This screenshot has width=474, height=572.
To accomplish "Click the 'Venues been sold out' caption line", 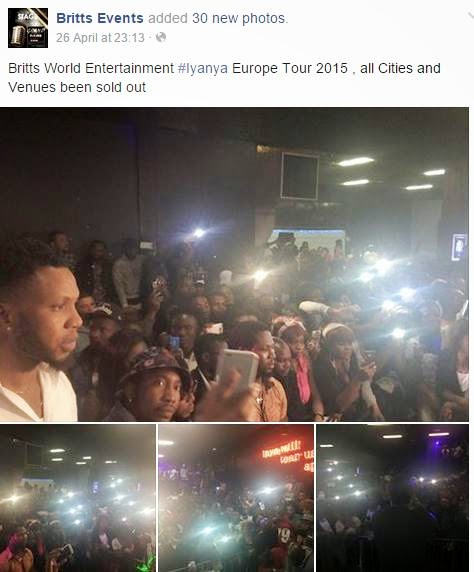I will click(77, 88).
